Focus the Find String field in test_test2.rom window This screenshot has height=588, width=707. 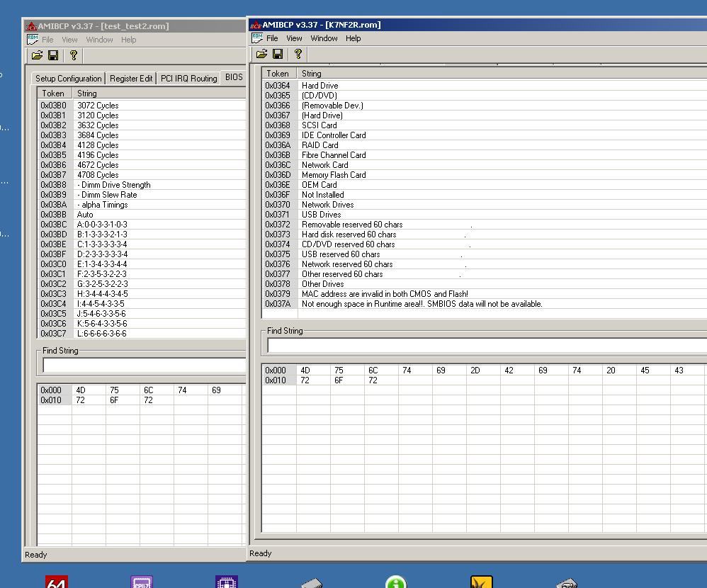click(145, 366)
